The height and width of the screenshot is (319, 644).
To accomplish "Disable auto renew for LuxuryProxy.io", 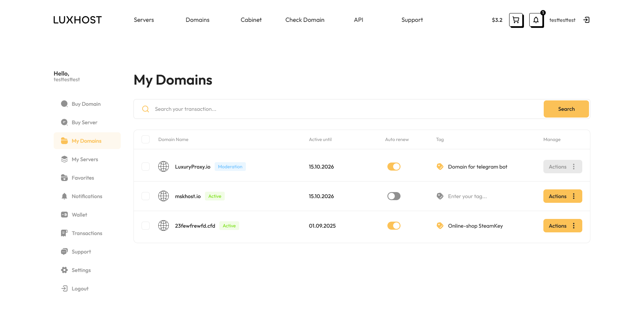I will point(394,167).
